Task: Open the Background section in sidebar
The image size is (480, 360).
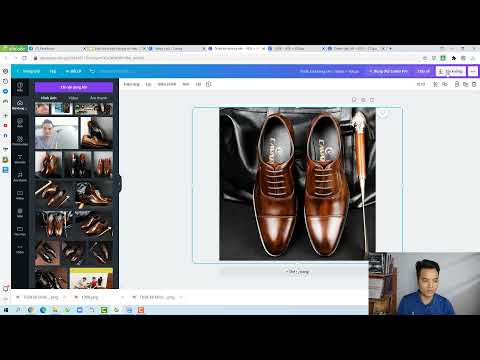Action: (x=20, y=212)
